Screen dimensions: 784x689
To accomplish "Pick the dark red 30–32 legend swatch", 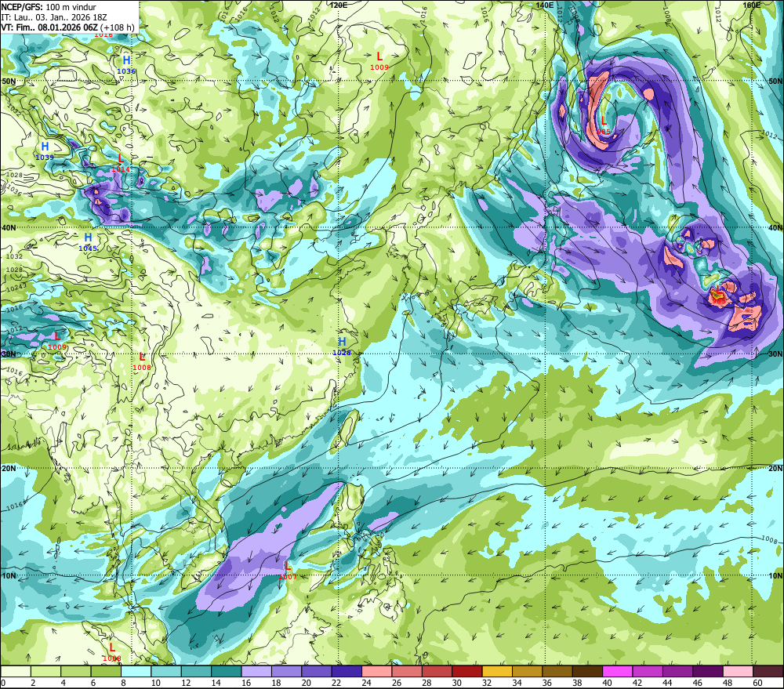I will pos(467,671).
